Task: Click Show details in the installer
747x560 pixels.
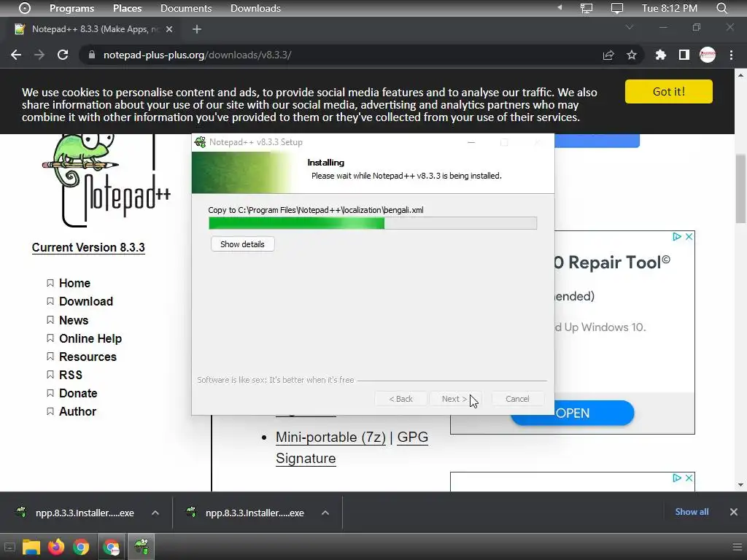Action: (242, 244)
